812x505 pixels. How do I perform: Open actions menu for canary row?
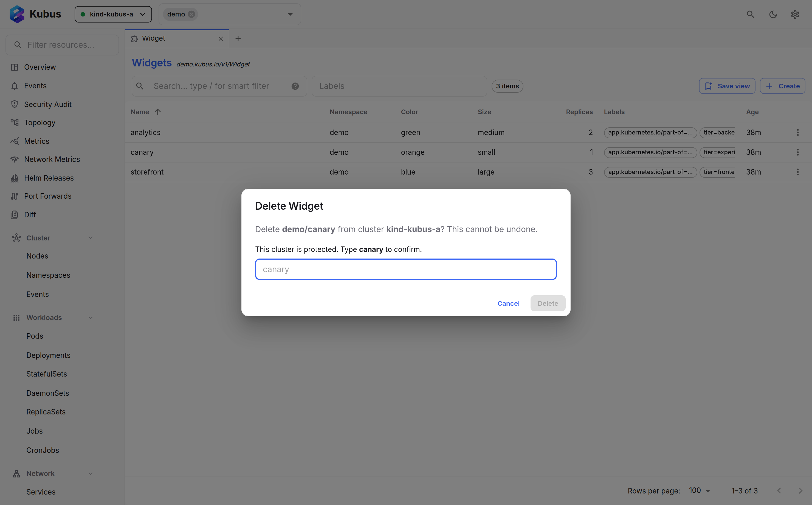coord(798,152)
